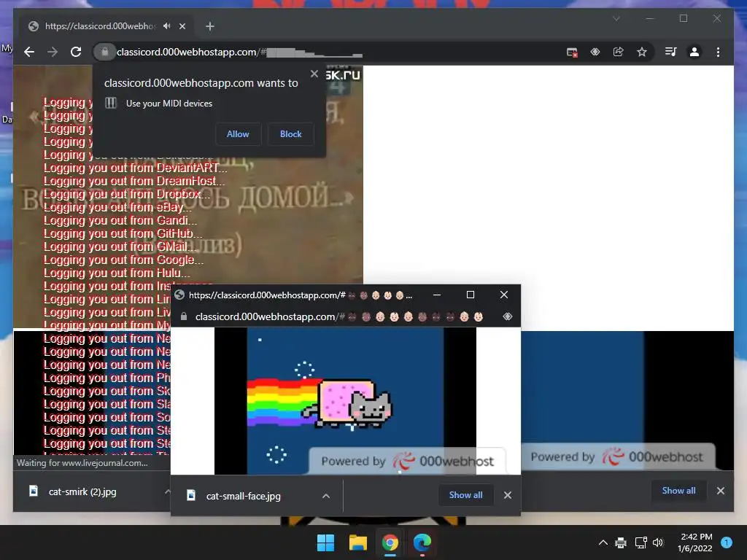747x560 pixels.
Task: Open Windows Start menu
Action: coord(326,542)
